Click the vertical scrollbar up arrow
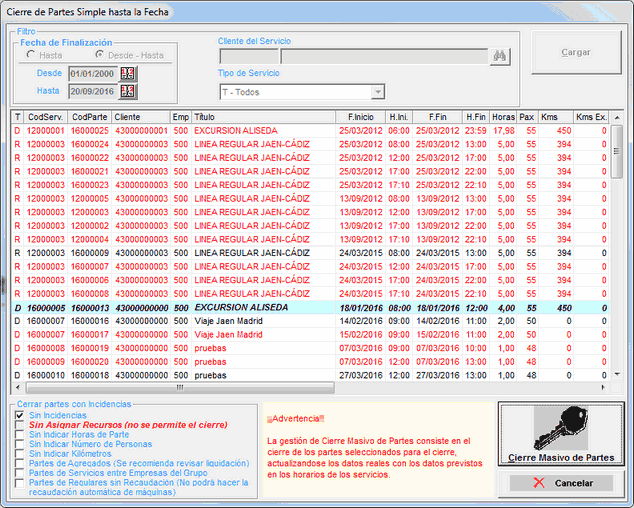Screen dimensions: 634x508 point(617,118)
